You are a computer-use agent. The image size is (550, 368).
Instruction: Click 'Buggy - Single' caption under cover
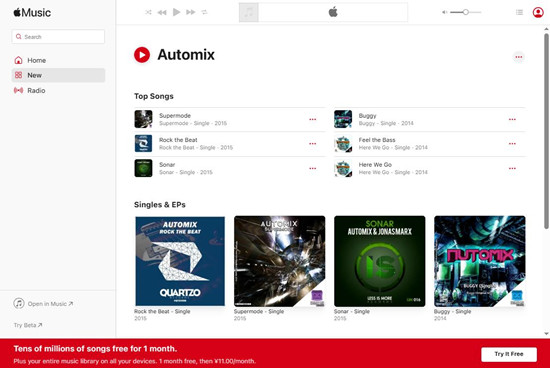[452, 311]
